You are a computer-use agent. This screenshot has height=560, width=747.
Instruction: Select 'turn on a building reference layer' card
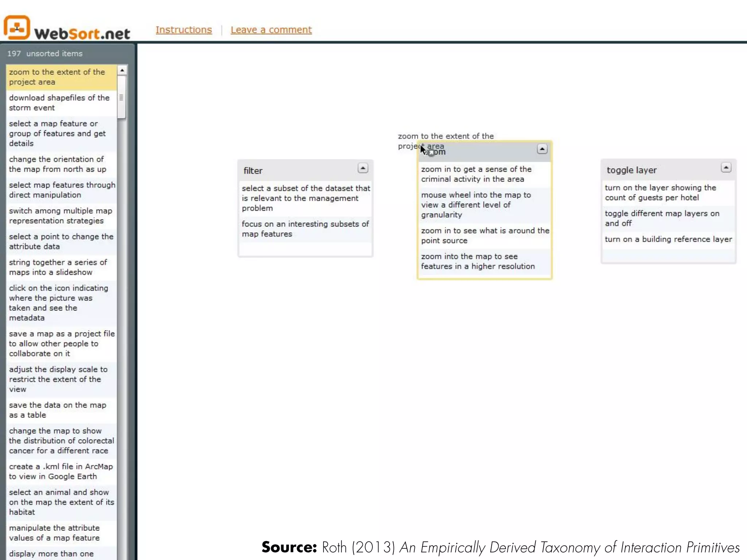click(668, 240)
